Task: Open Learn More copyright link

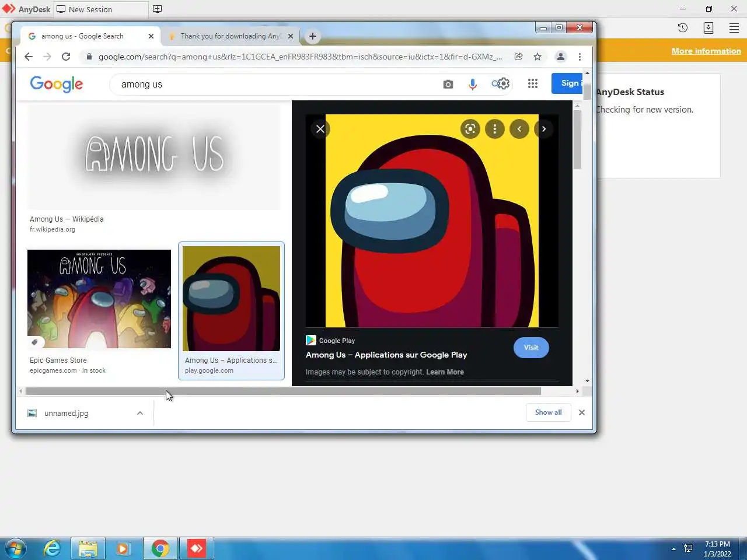Action: [445, 372]
